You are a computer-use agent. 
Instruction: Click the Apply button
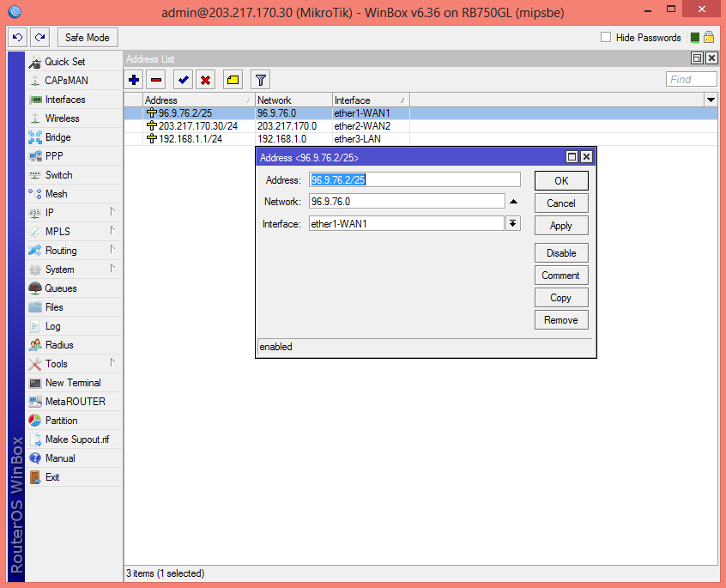[x=561, y=226]
